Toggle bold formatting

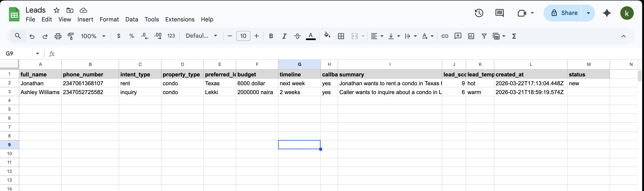(271, 36)
